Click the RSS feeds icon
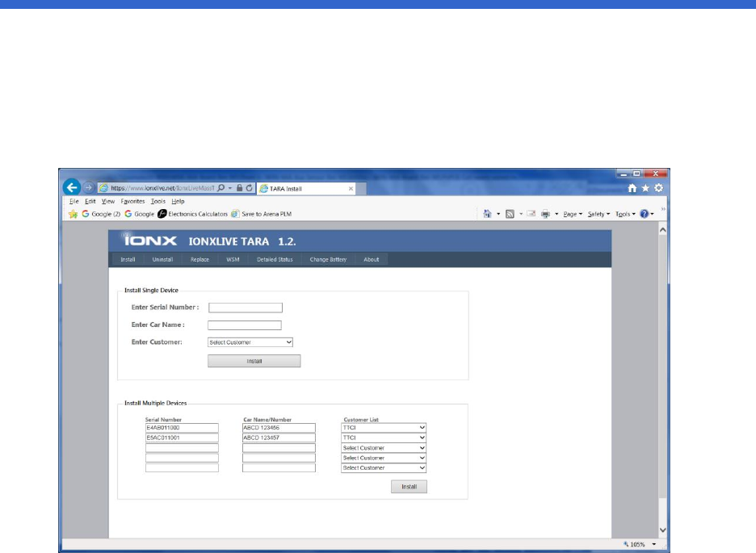Viewport: 756px width, 553px height. click(510, 214)
